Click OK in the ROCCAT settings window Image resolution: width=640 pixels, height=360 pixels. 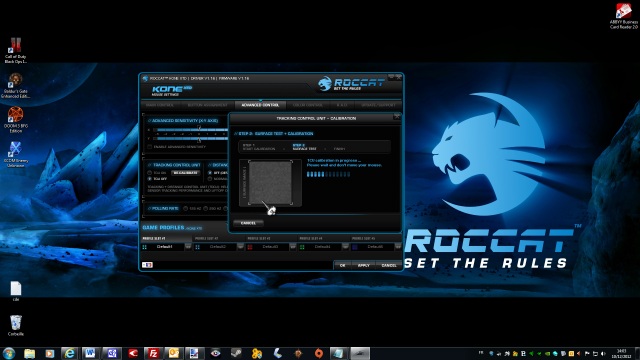(342, 265)
